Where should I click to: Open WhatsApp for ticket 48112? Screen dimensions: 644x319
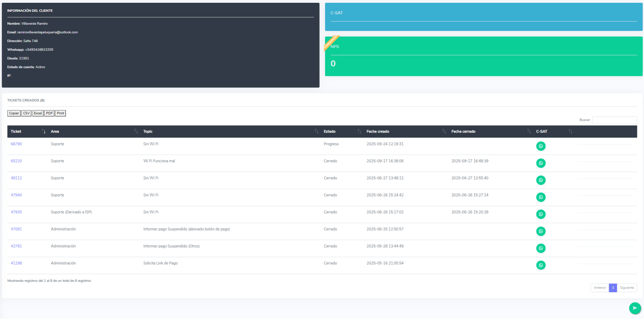540,180
